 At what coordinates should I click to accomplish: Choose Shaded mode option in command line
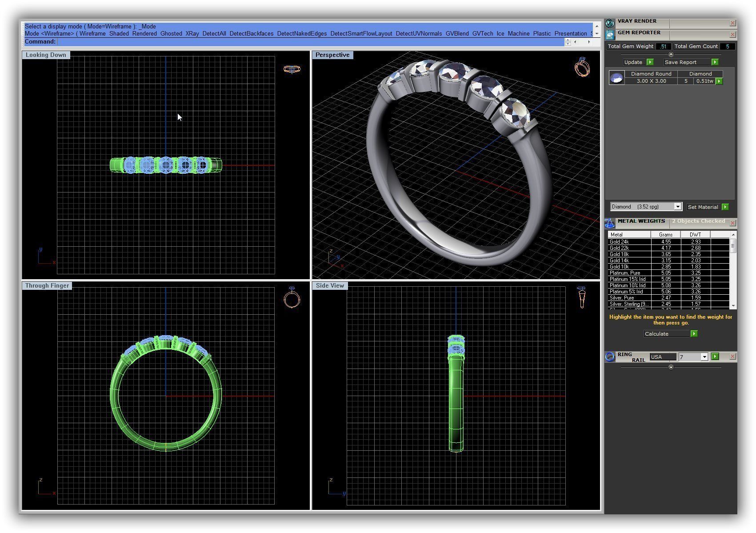pos(119,34)
